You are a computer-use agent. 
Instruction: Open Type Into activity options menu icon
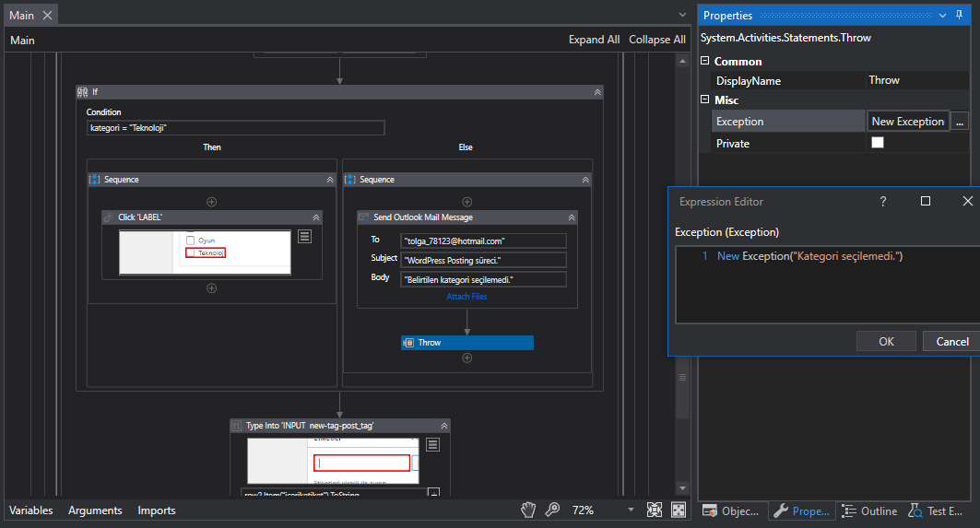pyautogui.click(x=432, y=444)
